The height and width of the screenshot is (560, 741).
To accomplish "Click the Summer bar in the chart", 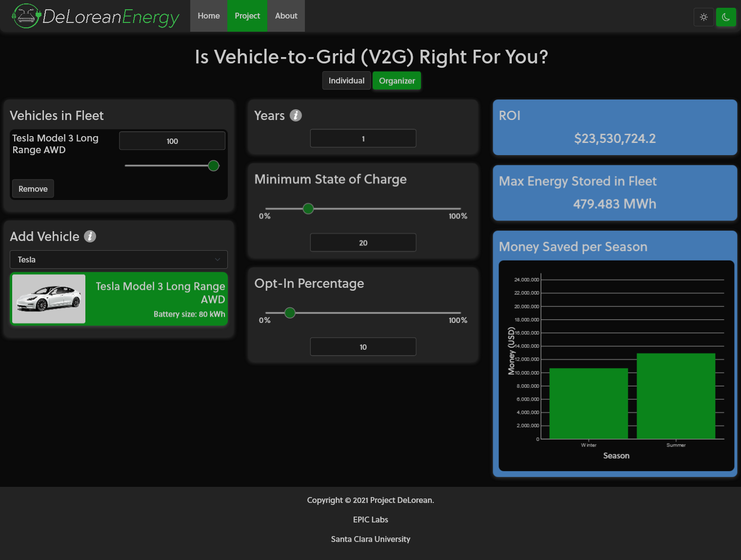I will 676,396.
